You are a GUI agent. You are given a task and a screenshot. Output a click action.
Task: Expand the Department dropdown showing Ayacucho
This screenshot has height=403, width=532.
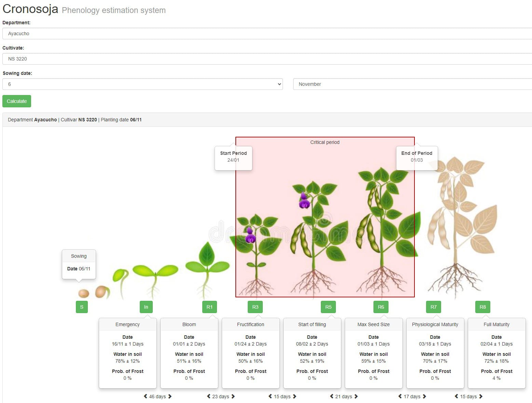[266, 33]
